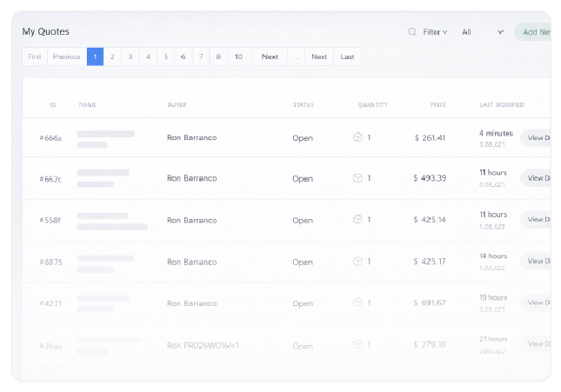The height and width of the screenshot is (392, 561).
Task: Select page 10 in pagination
Action: [238, 56]
